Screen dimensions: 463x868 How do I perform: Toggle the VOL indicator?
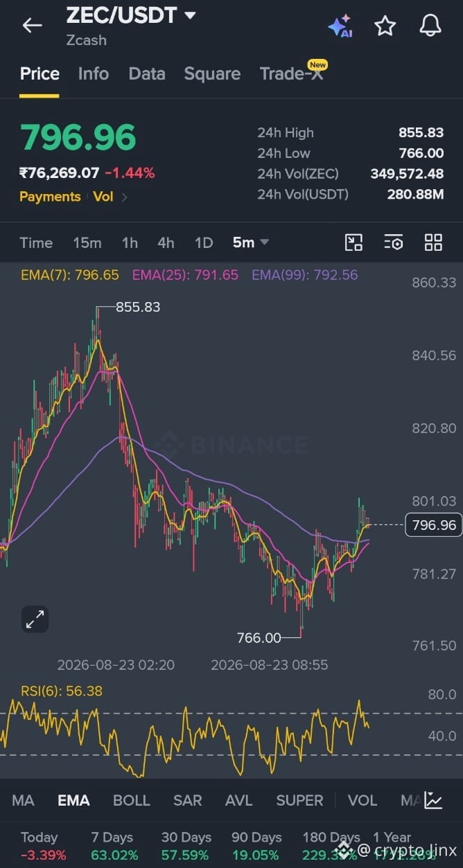coord(362,800)
